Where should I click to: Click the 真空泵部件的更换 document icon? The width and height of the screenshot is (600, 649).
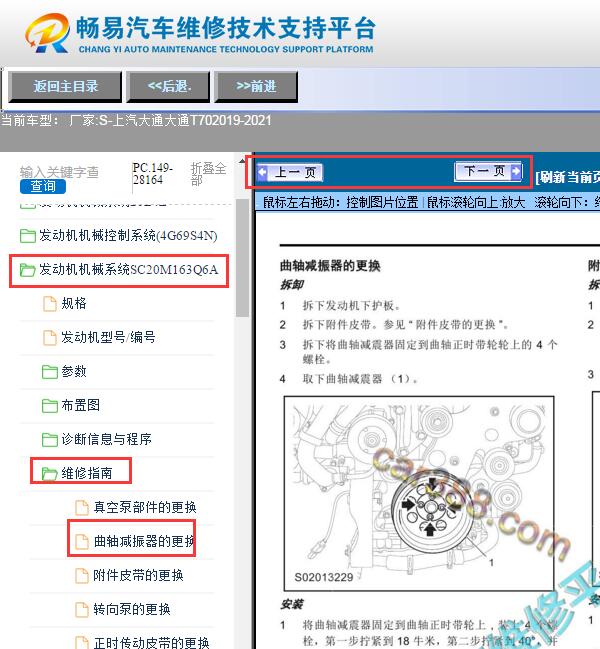click(x=82, y=507)
